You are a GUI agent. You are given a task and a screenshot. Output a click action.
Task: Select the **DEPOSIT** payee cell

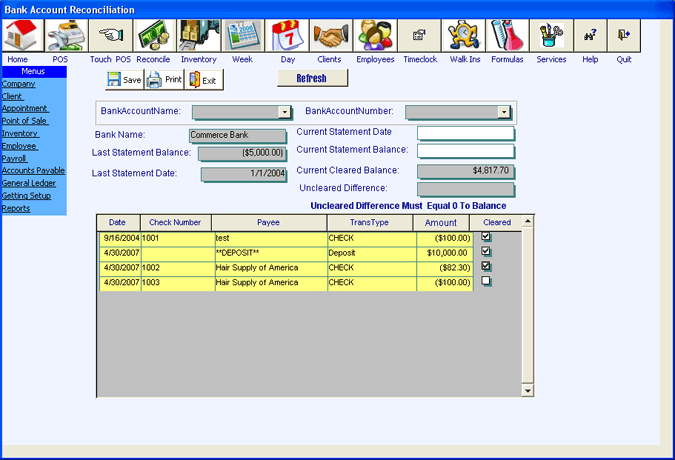click(x=271, y=253)
